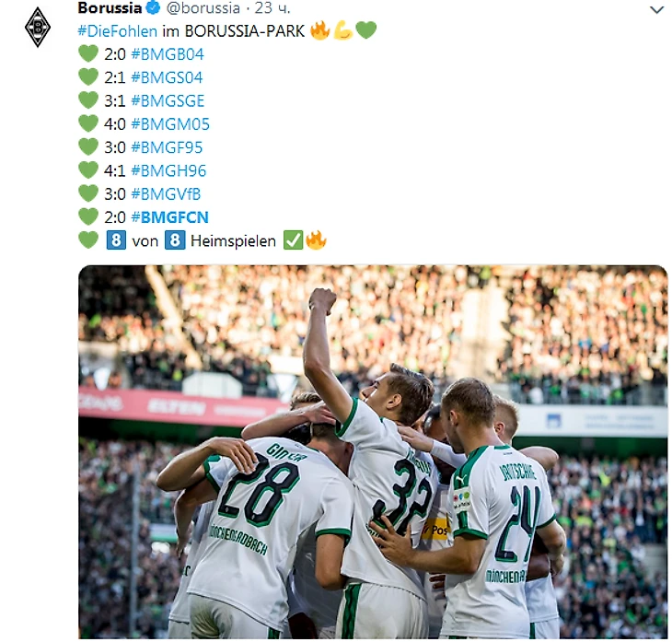Open the bold #BMGFCN hashtag
672x642 pixels.
[169, 217]
